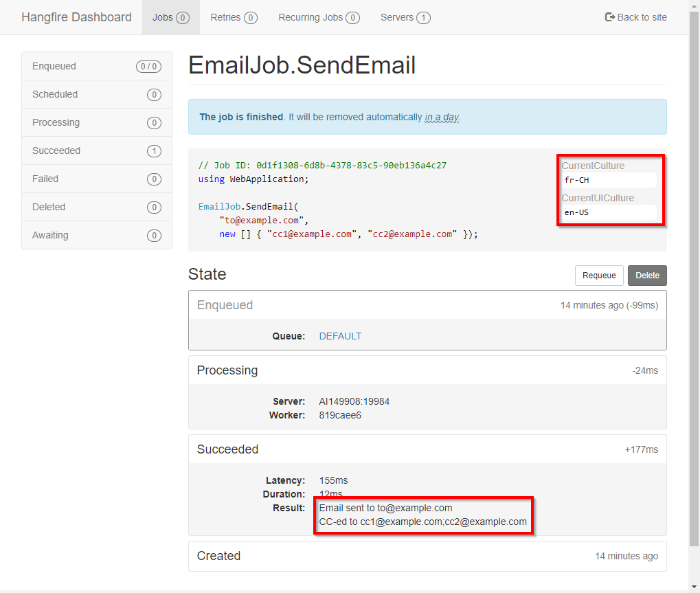
Task: View Failed jobs in the sidebar
Action: [x=97, y=179]
